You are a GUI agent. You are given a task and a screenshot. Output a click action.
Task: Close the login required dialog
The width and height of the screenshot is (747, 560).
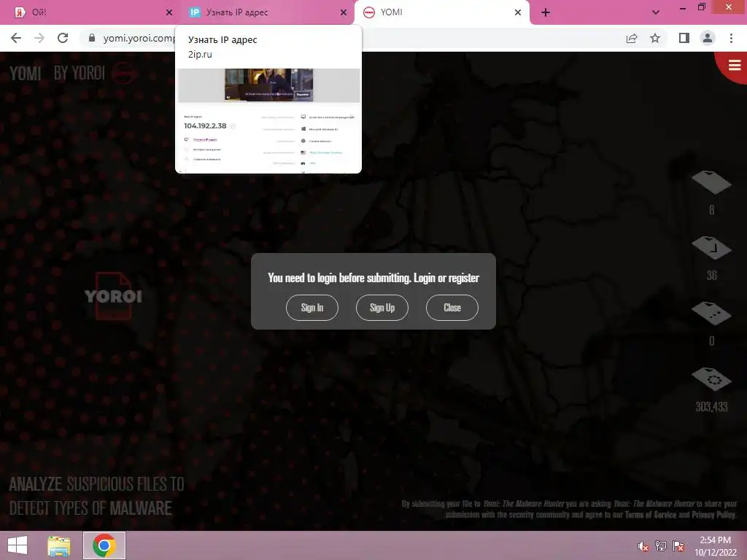[x=452, y=308]
